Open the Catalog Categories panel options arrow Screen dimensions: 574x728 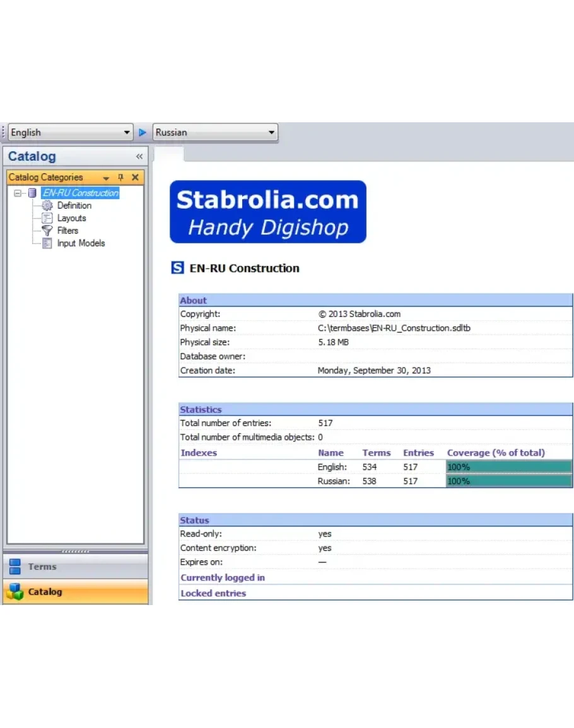[x=106, y=178]
